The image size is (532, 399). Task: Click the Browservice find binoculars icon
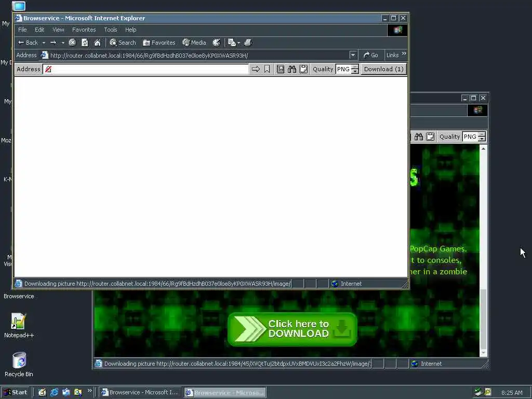pos(292,69)
